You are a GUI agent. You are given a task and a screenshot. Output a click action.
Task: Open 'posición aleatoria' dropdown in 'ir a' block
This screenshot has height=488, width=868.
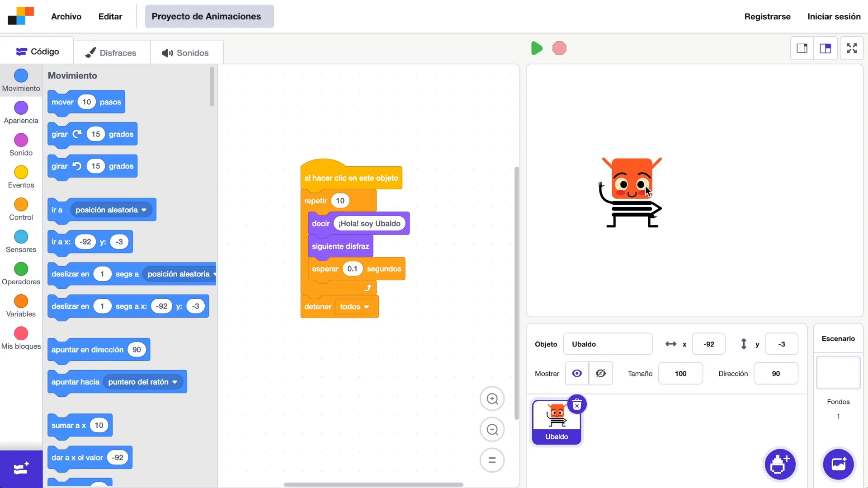[111, 210]
